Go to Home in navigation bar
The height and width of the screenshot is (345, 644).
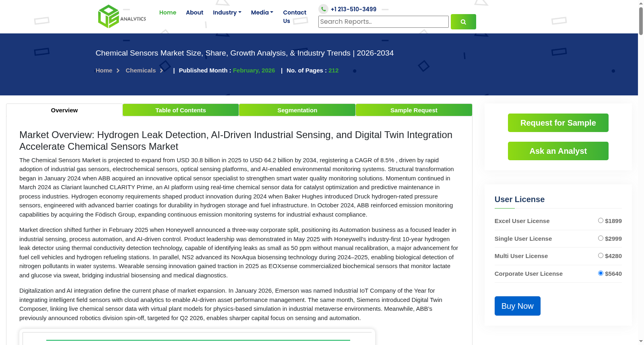tap(168, 12)
